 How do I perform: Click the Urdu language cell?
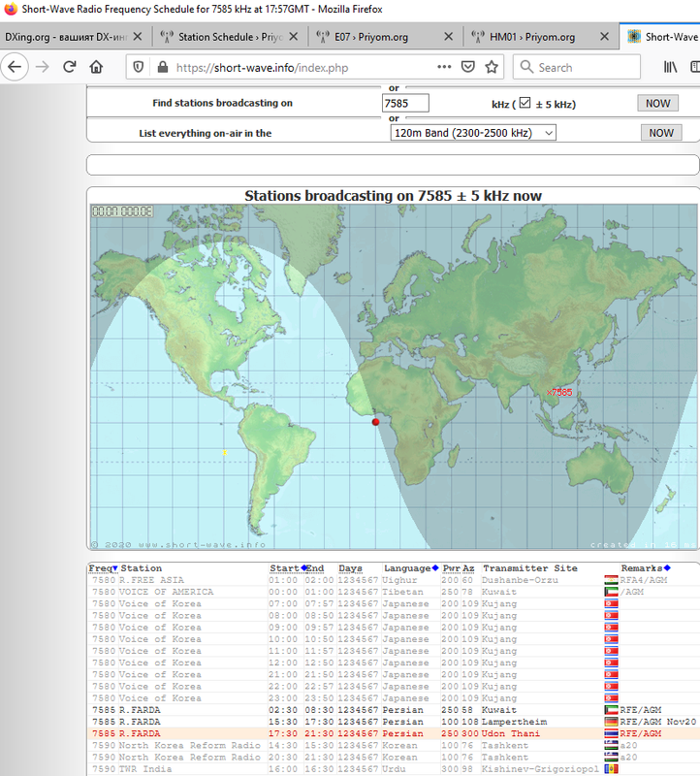(x=394, y=769)
